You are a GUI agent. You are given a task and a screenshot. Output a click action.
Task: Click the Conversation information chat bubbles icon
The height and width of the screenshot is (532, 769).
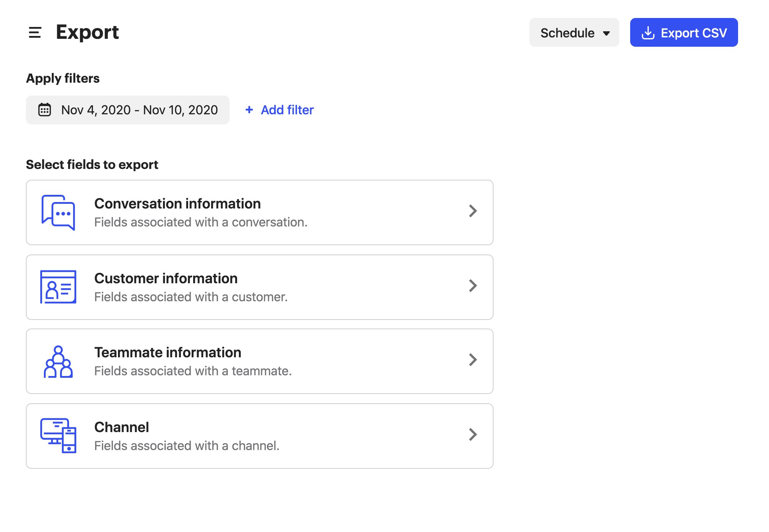coord(58,212)
